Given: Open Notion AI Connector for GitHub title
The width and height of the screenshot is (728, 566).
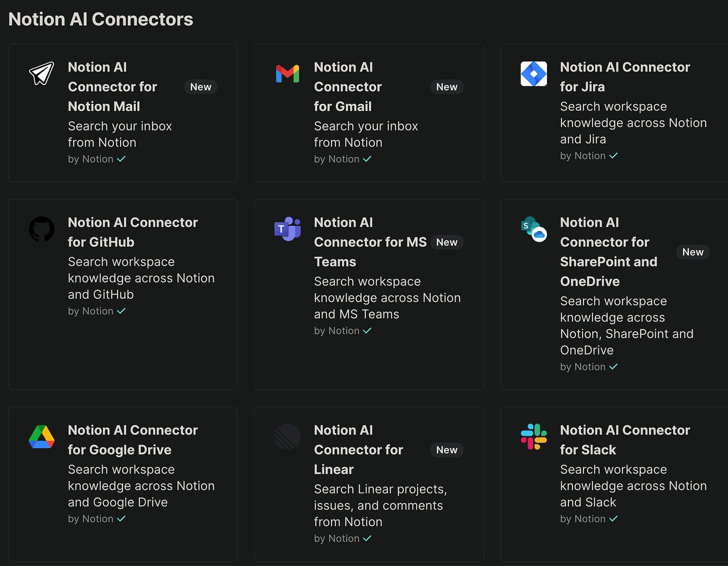Looking at the screenshot, I should (x=132, y=232).
